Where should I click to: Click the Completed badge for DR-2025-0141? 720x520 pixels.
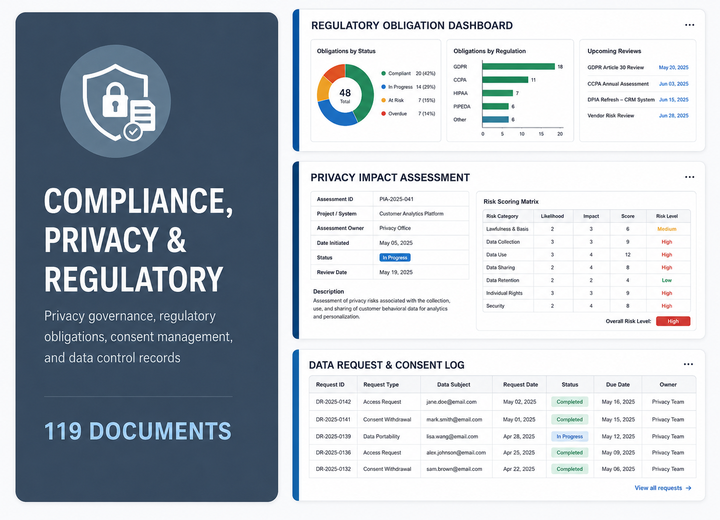click(569, 419)
